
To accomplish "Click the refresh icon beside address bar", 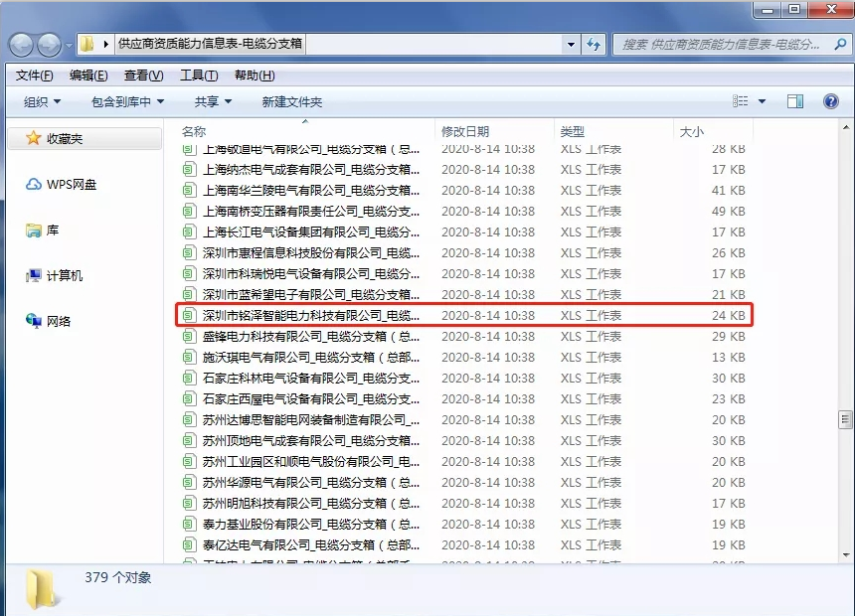I will 595,45.
